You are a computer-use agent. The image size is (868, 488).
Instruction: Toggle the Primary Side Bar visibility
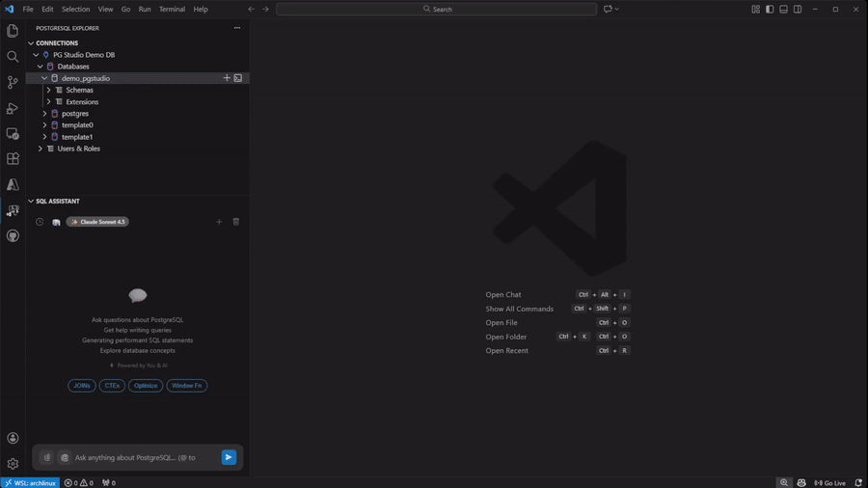[770, 9]
